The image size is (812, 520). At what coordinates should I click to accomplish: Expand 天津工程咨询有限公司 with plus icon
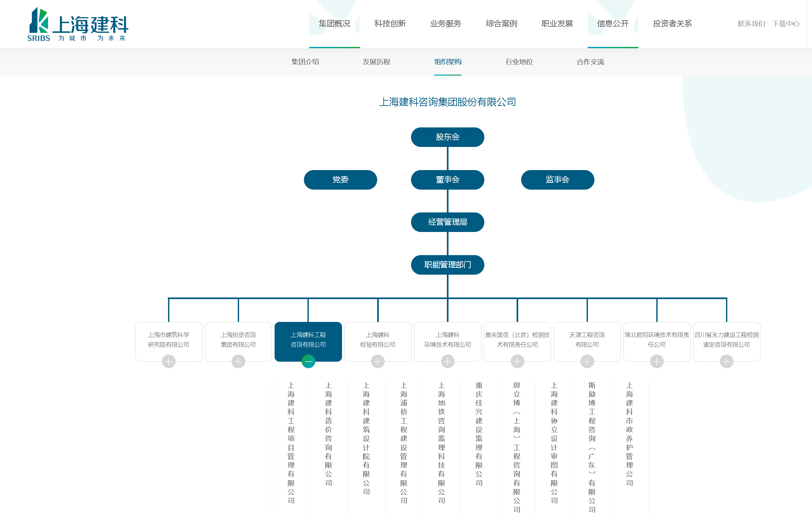[587, 362]
